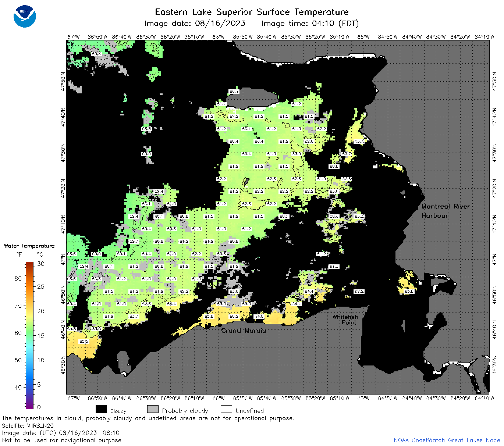Click the Probably cloudy legend label text
Screen dimensions: 504x446
(x=185, y=411)
